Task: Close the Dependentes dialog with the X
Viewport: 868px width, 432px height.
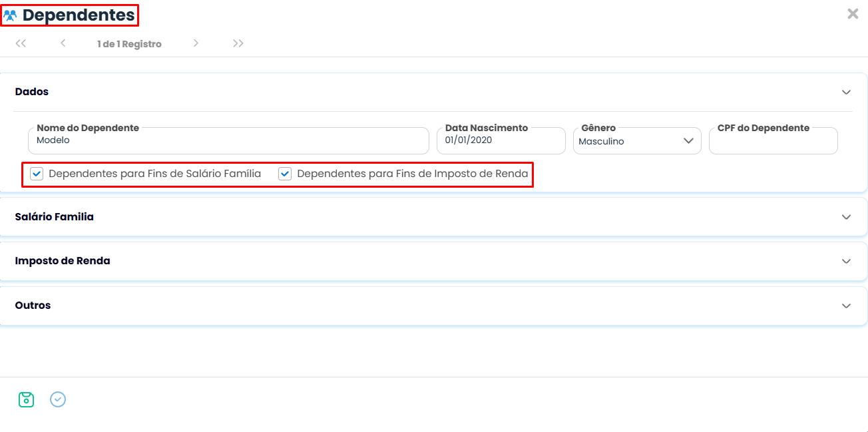Action: click(853, 14)
